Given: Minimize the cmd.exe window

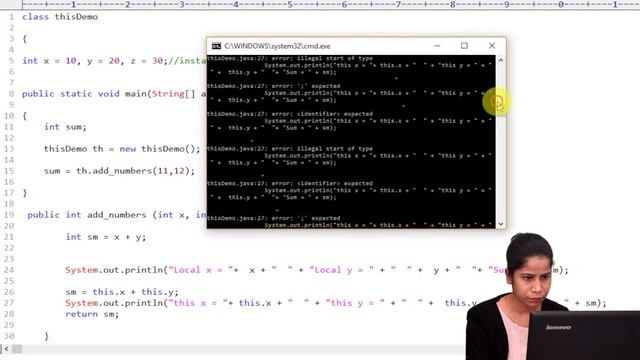Looking at the screenshot, I should tap(437, 46).
